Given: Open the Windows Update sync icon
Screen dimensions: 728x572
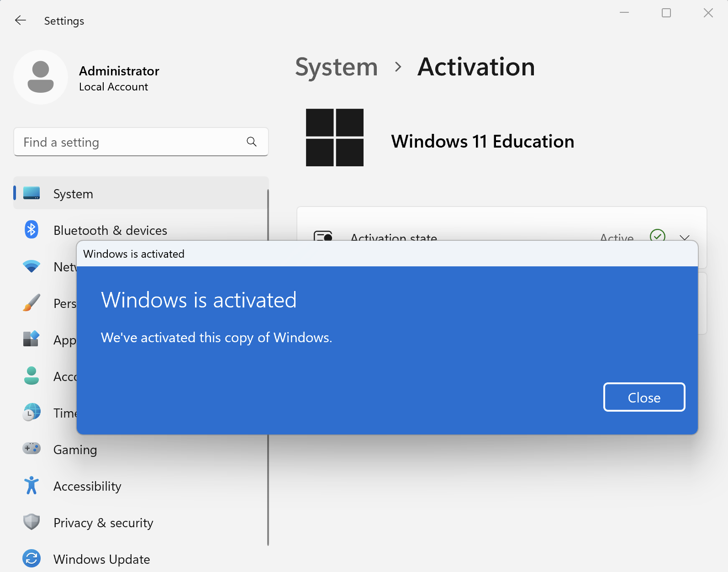Looking at the screenshot, I should pyautogui.click(x=32, y=558).
